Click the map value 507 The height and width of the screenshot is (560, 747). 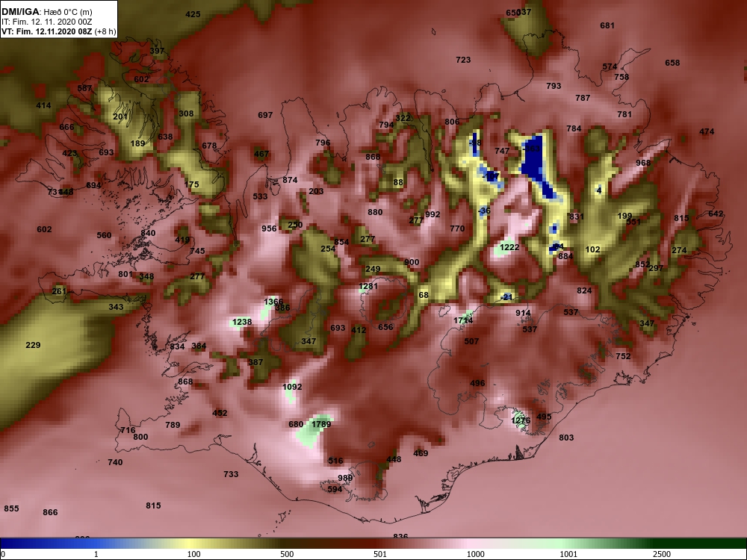(x=471, y=341)
